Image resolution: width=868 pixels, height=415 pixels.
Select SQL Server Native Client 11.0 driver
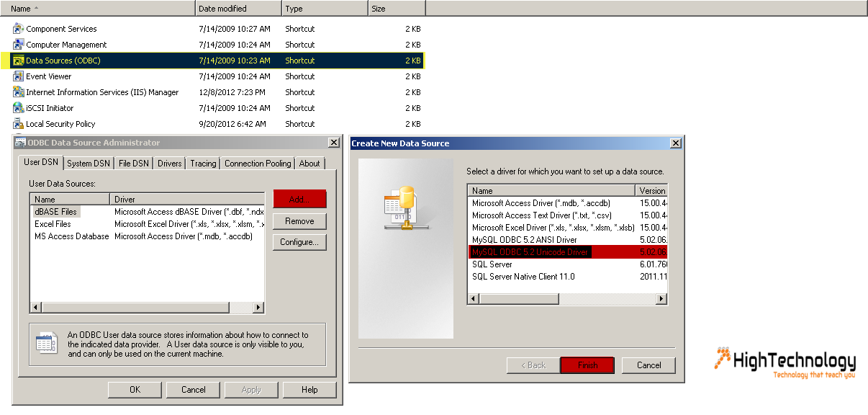click(523, 277)
